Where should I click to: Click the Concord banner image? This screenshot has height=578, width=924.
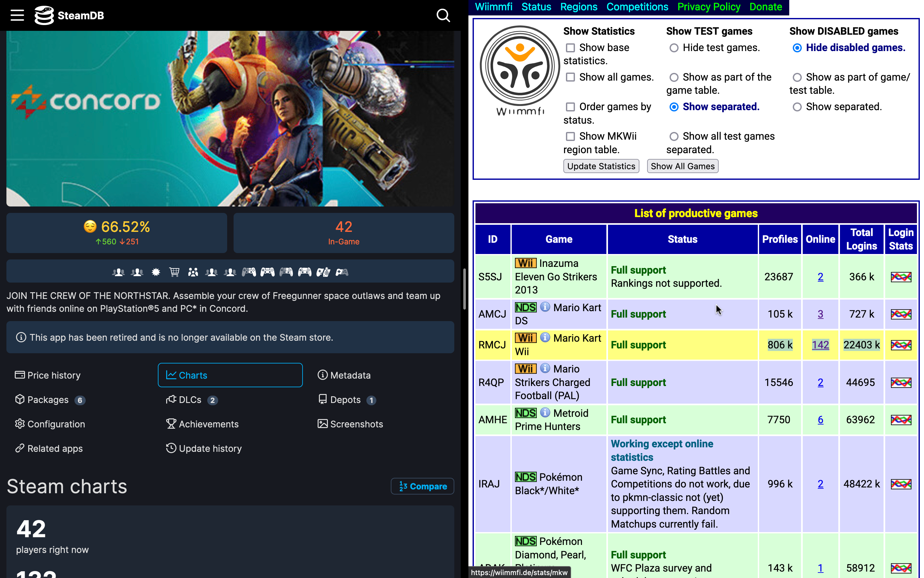[230, 118]
